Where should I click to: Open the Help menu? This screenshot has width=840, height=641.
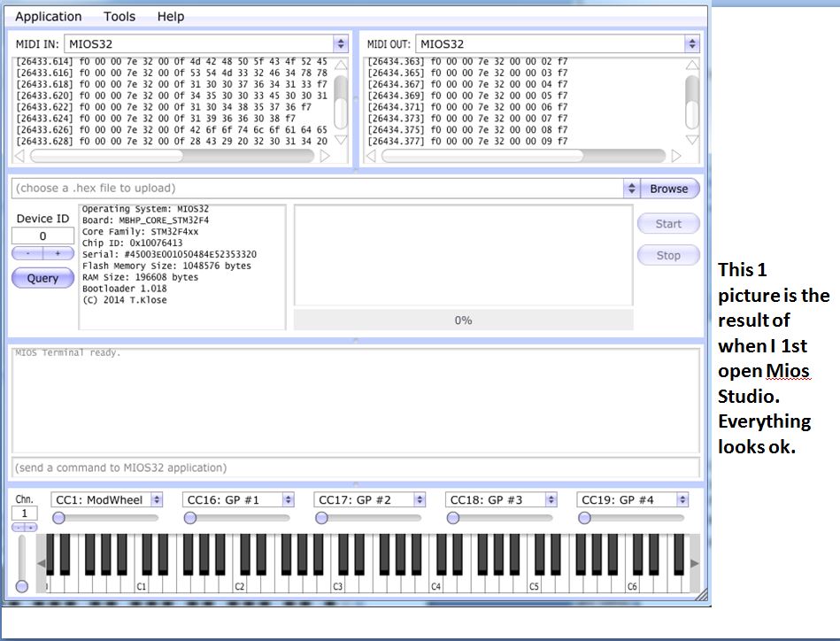tap(171, 17)
